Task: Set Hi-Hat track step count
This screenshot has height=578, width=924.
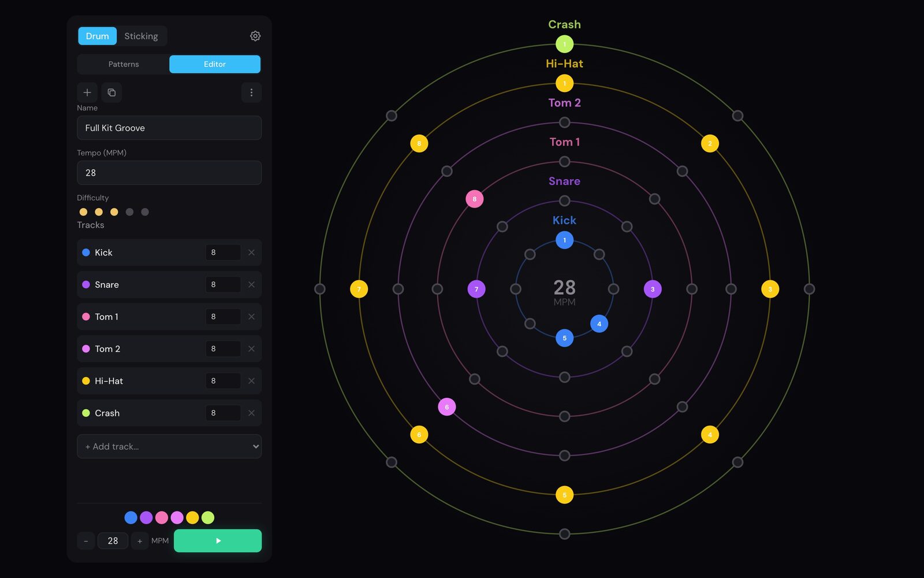Action: pyautogui.click(x=223, y=381)
